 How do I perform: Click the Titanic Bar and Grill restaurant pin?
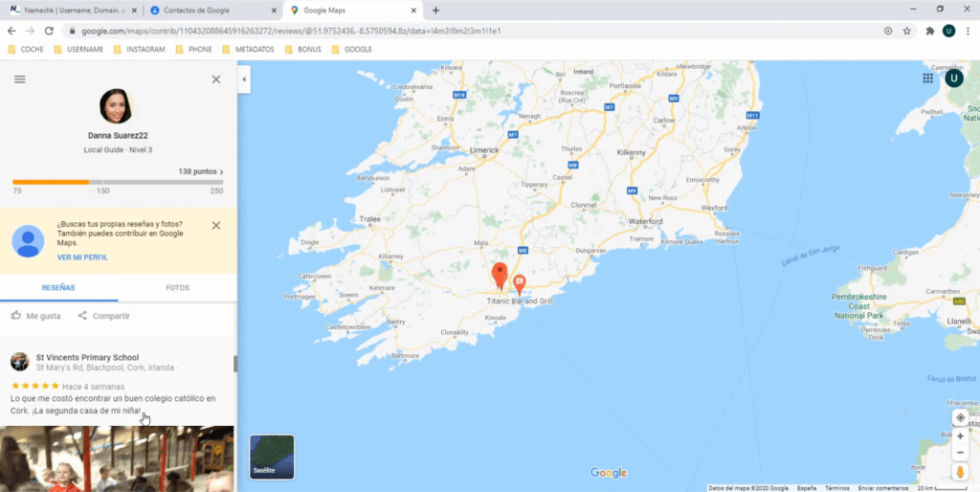click(519, 285)
